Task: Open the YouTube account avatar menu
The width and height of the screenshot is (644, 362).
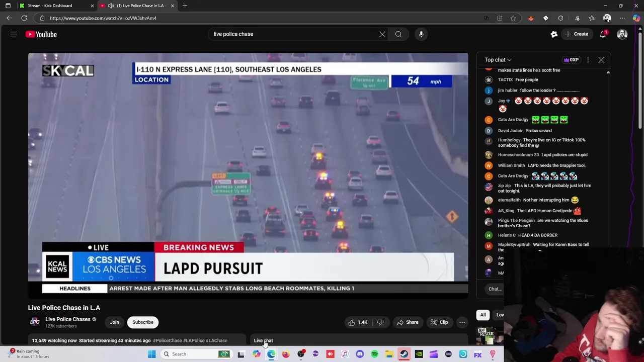Action: coord(622,34)
